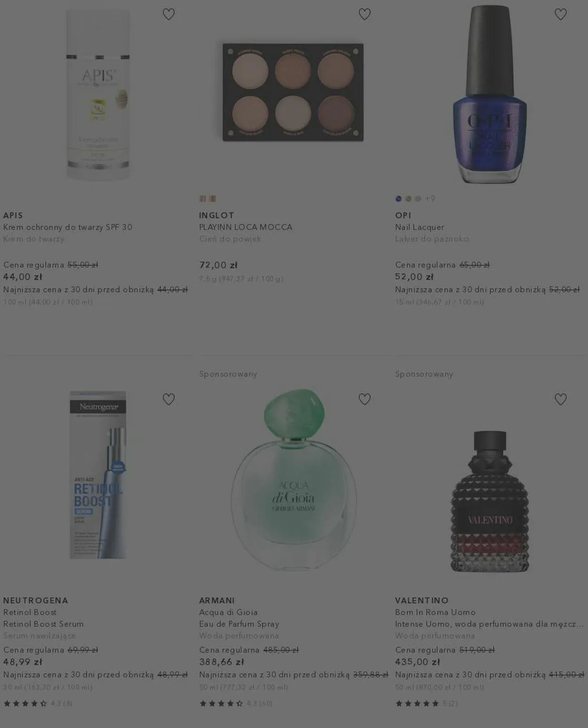The width and height of the screenshot is (588, 728).
Task: Pick the gold OPI nail color swatch
Action: (408, 199)
